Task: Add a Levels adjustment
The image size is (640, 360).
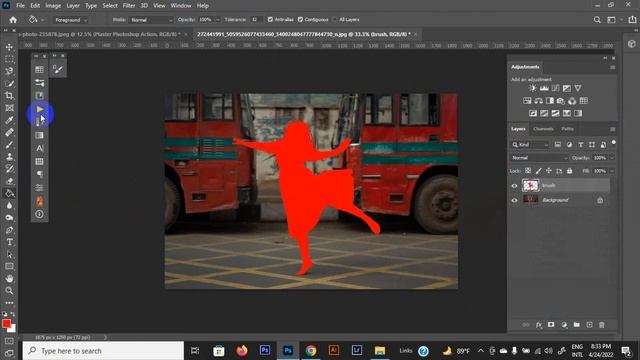Action: 544,88
